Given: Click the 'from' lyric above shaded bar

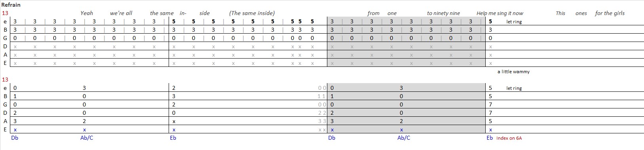Looking at the screenshot, I should pyautogui.click(x=373, y=13).
